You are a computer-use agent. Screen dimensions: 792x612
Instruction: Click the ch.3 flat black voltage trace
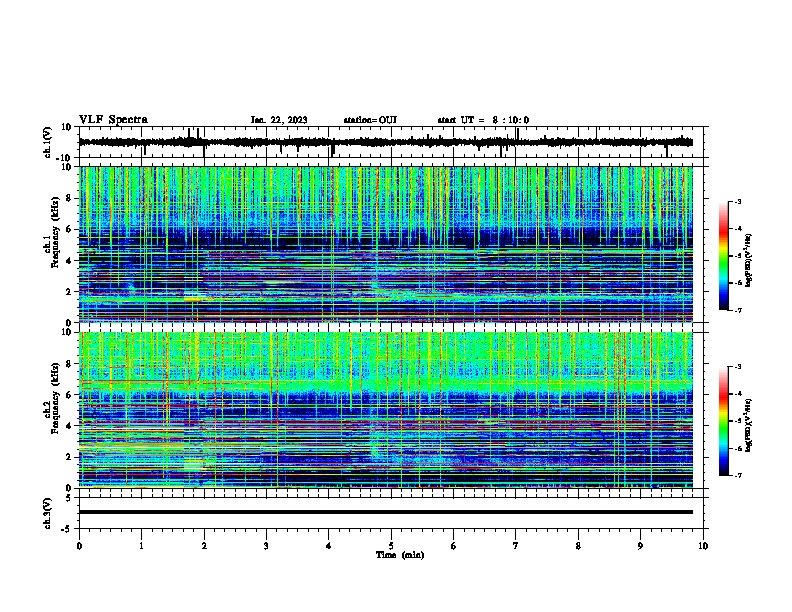coord(385,512)
